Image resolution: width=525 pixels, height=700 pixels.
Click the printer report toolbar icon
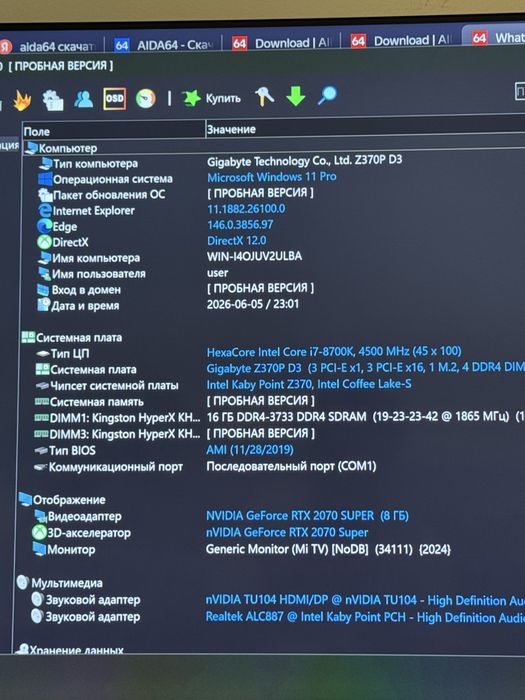click(53, 100)
